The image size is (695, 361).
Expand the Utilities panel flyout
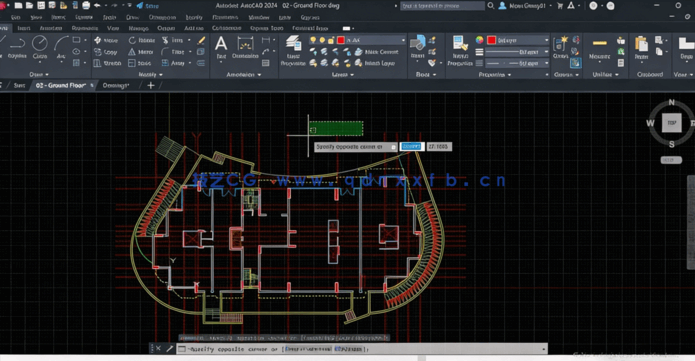pyautogui.click(x=605, y=75)
